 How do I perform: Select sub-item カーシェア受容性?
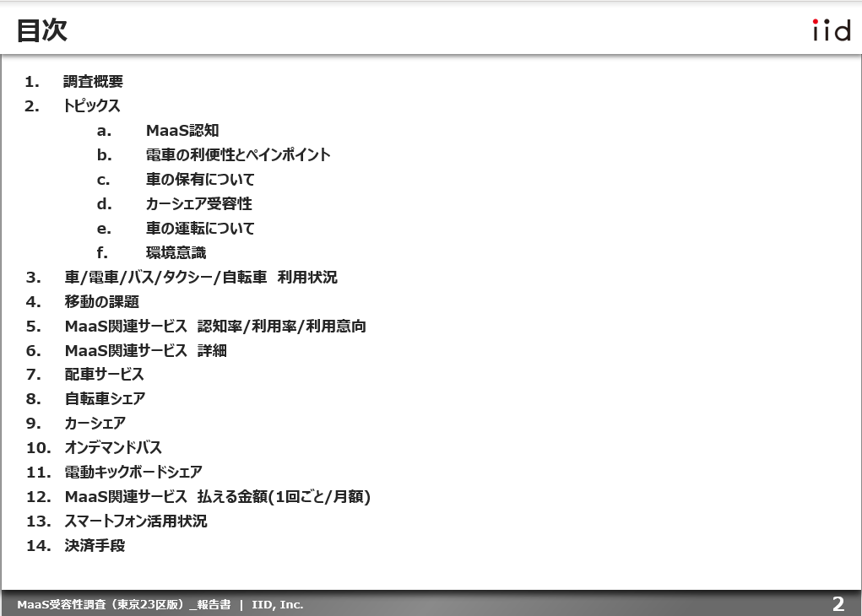199,203
